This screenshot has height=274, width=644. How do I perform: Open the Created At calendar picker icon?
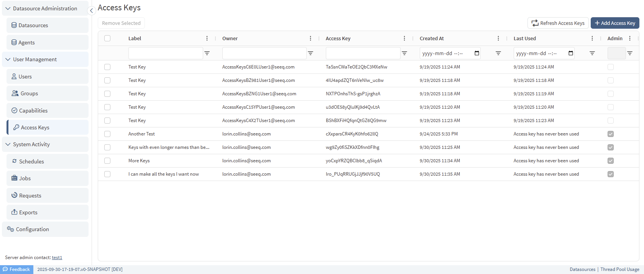point(477,53)
